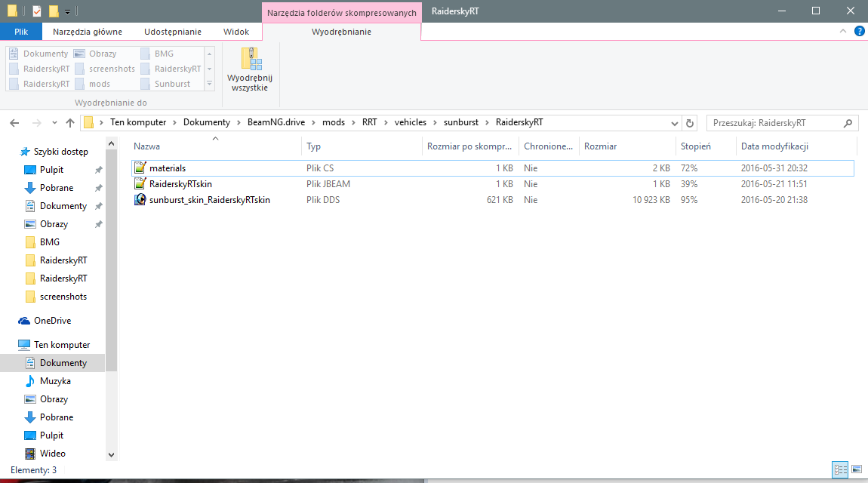Sort by Data modyfikacji column
This screenshot has width=868, height=483.
pyautogui.click(x=774, y=146)
